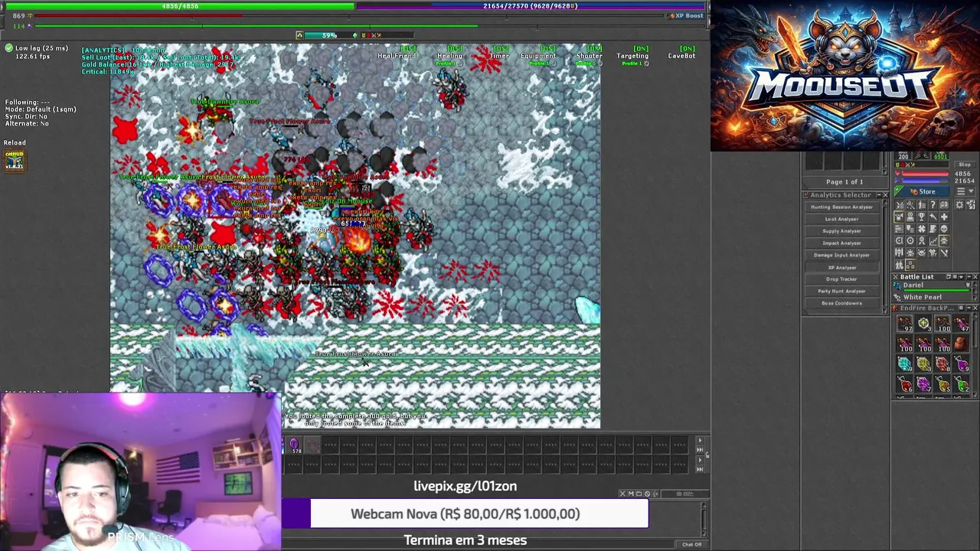This screenshot has width=980, height=551.
Task: Click the upper action bar next arrow
Action: tap(700, 441)
